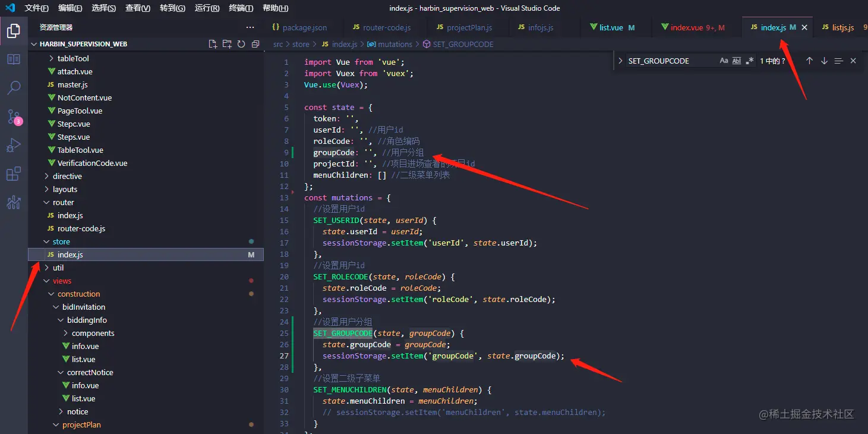This screenshot has height=434, width=868.
Task: Open the Search view in activity bar
Action: click(14, 88)
